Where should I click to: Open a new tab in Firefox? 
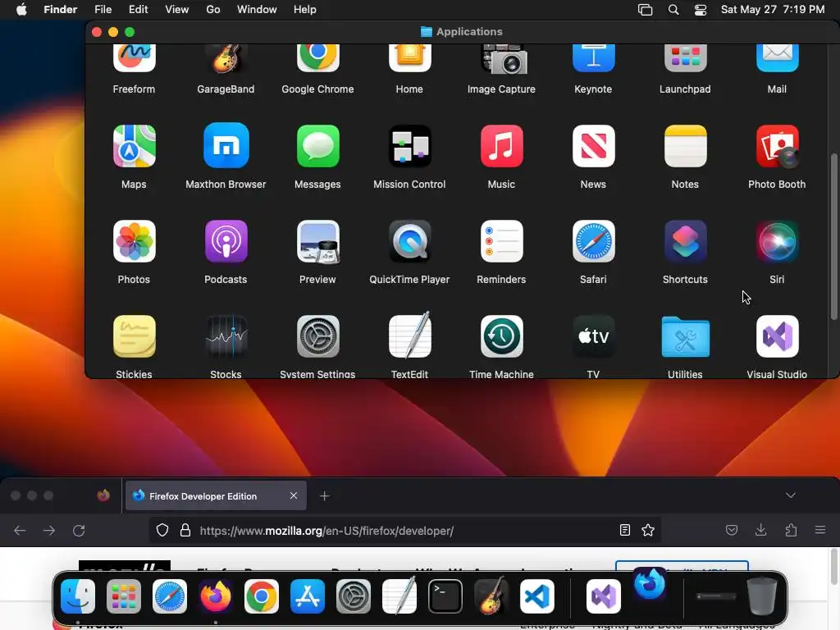pos(324,496)
